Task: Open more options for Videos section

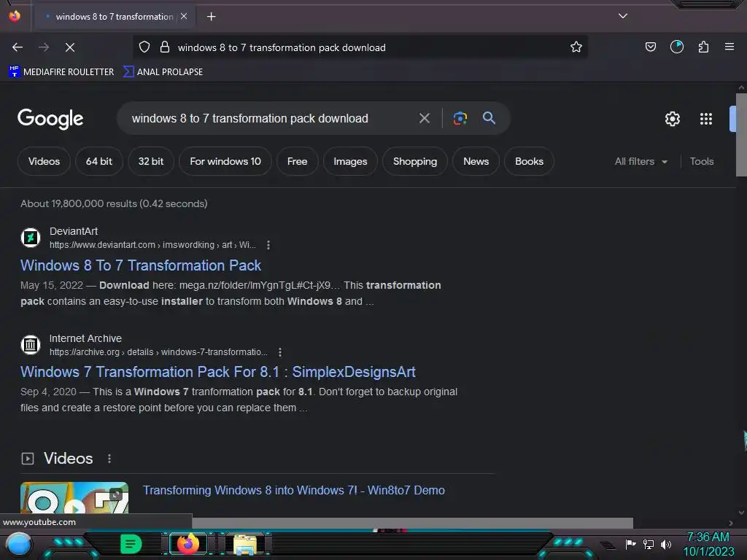Action: pyautogui.click(x=109, y=458)
